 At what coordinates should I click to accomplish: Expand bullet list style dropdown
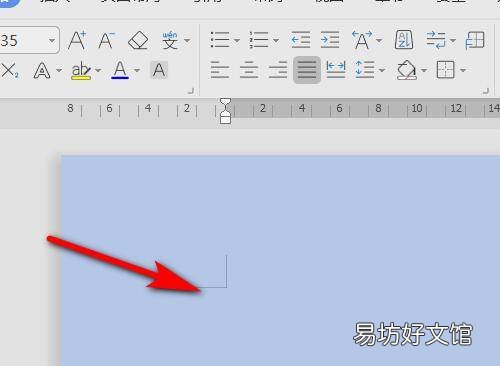point(237,41)
